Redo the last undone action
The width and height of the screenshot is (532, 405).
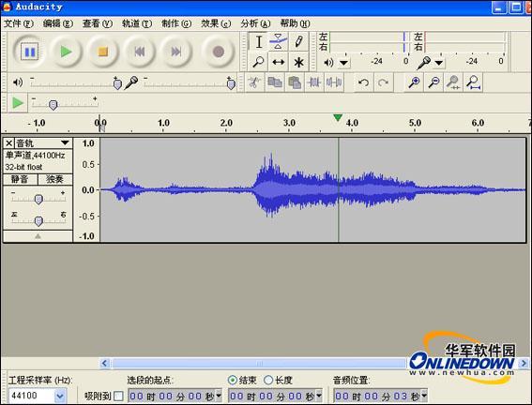pyautogui.click(x=384, y=82)
